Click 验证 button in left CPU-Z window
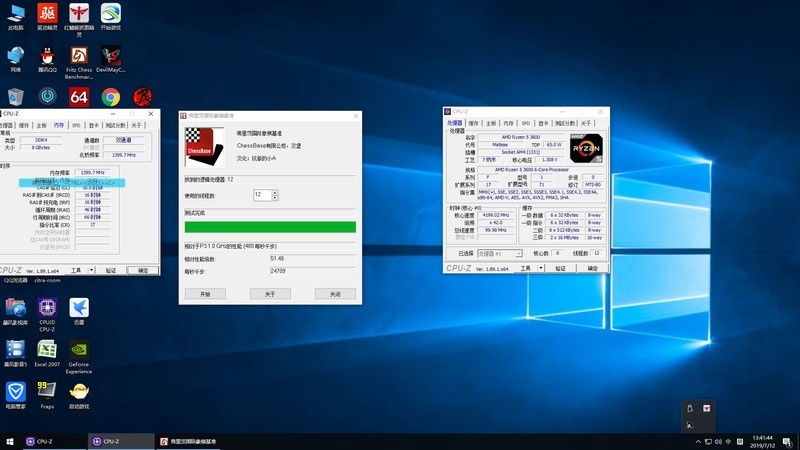 pyautogui.click(x=111, y=270)
